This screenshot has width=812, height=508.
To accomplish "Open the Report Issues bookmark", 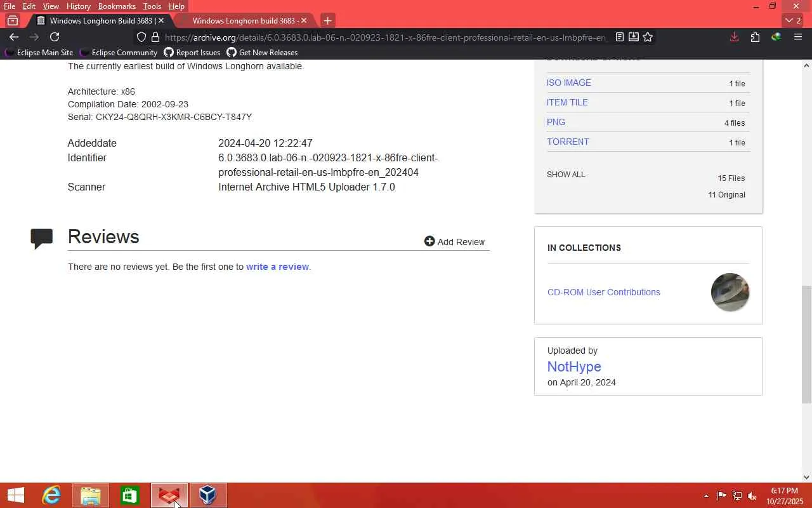I will pos(192,53).
